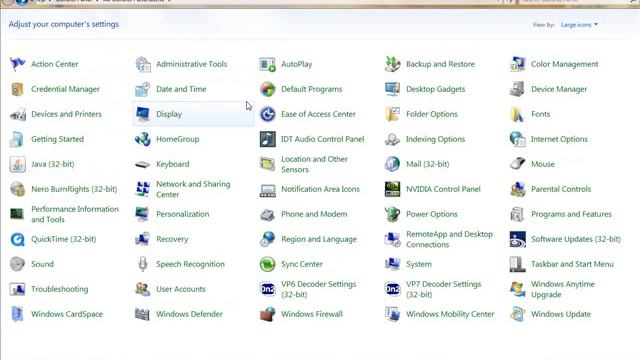Click the Fonts icon
640x360 pixels.
pyautogui.click(x=517, y=114)
